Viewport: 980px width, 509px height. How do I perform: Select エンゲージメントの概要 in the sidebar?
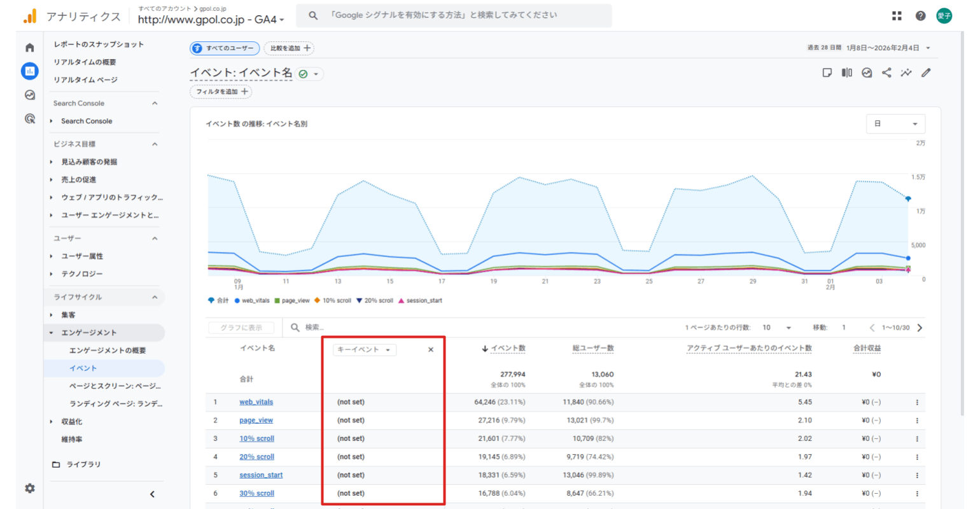point(108,351)
